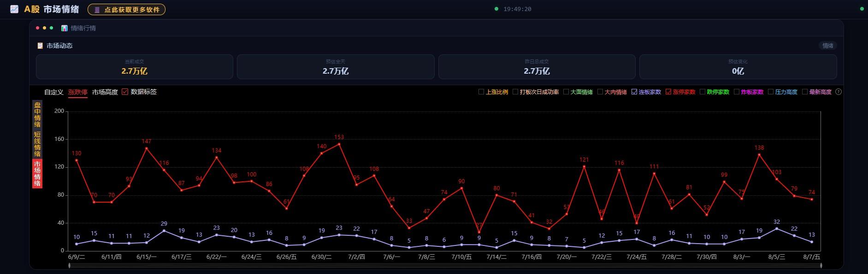Click the green status dot beside clock
Screen dimensions: 868x274
coord(496,9)
